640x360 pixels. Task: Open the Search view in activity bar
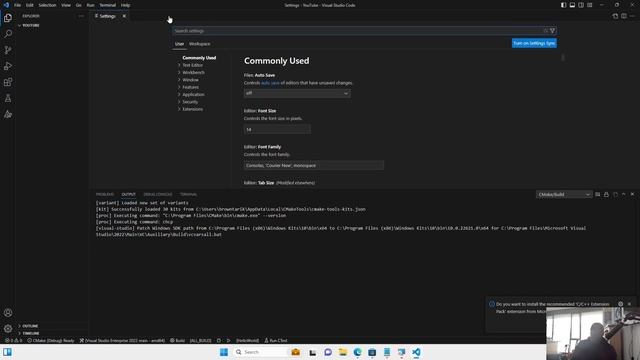click(x=8, y=34)
